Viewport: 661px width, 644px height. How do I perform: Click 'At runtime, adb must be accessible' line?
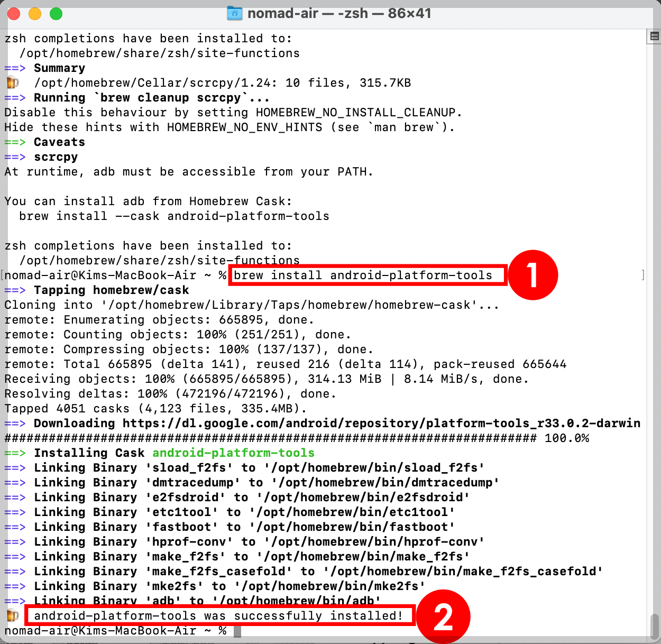tap(189, 172)
